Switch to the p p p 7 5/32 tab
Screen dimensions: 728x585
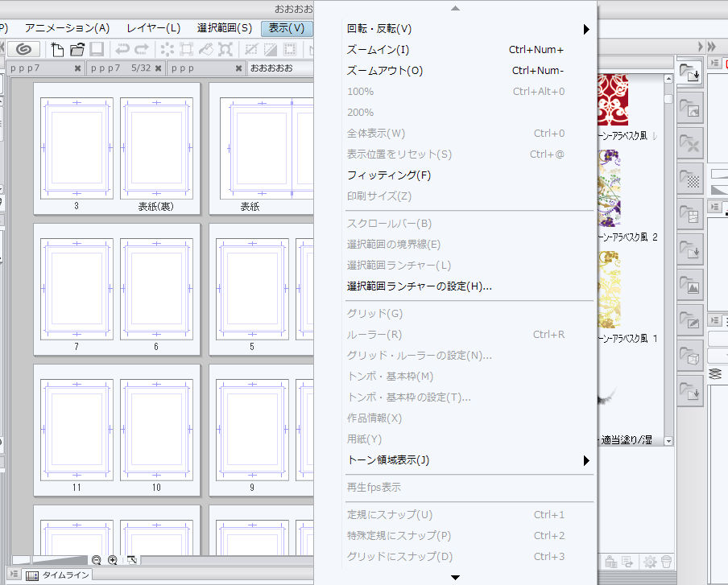[121, 69]
